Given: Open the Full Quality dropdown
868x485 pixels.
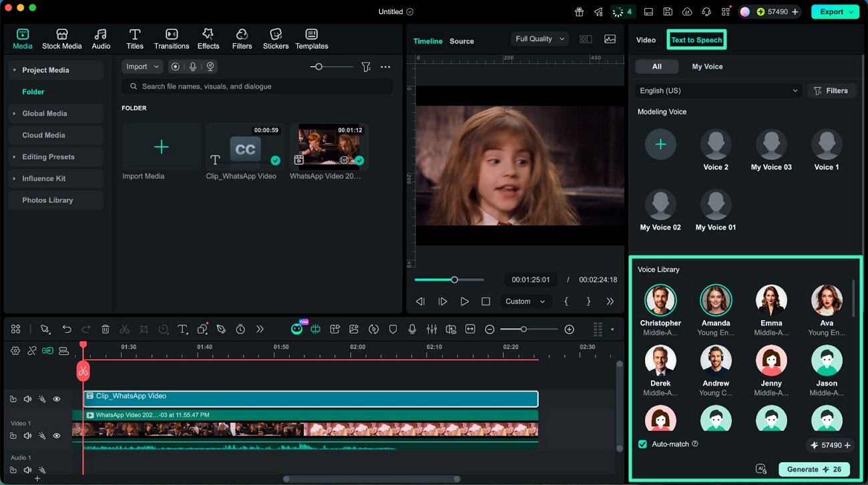Looking at the screenshot, I should coord(539,39).
